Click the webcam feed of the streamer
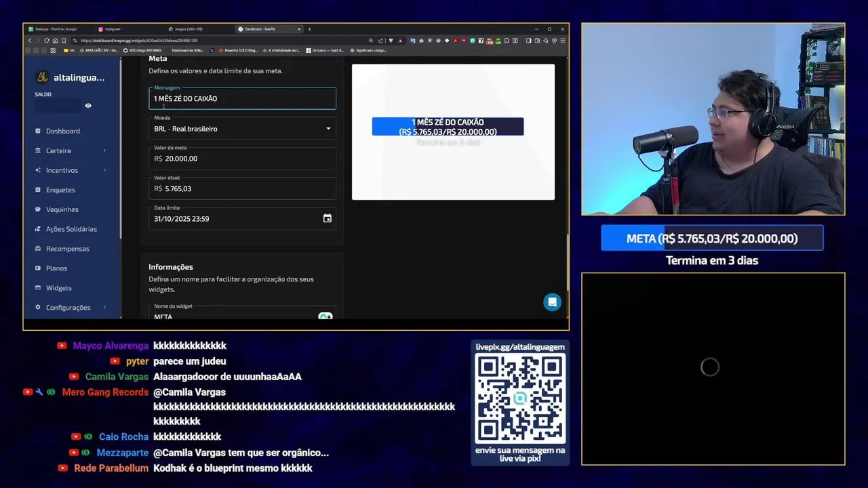This screenshot has width=868, height=488. 713,119
